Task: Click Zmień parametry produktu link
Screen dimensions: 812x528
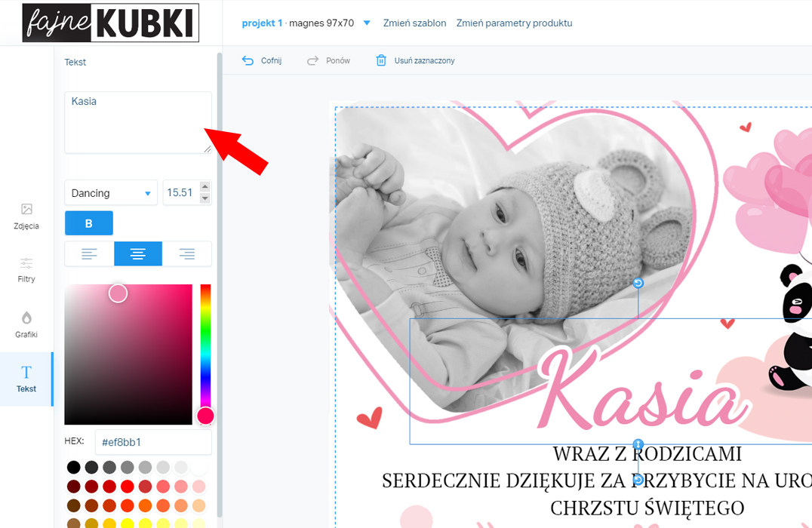Action: click(x=514, y=23)
